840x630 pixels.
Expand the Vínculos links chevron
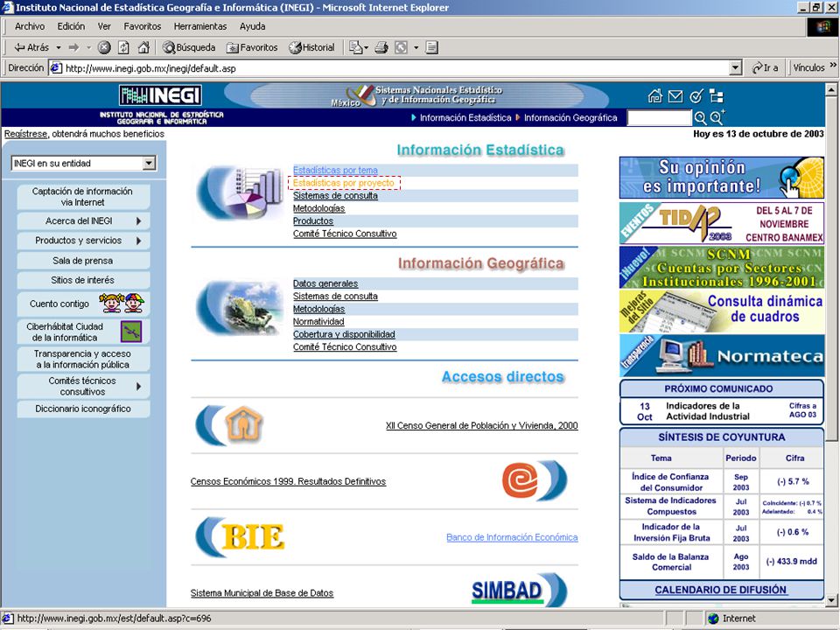pos(833,66)
